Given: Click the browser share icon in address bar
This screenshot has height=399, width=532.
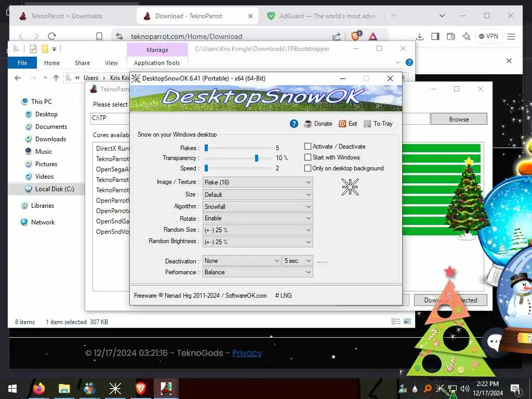Looking at the screenshot, I should click(x=336, y=36).
